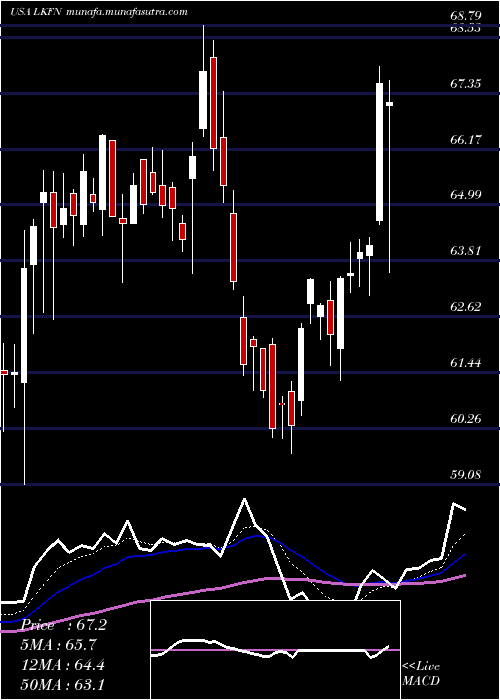Click the 63.81 price axis label
The height and width of the screenshot is (700, 500).
pyautogui.click(x=466, y=251)
